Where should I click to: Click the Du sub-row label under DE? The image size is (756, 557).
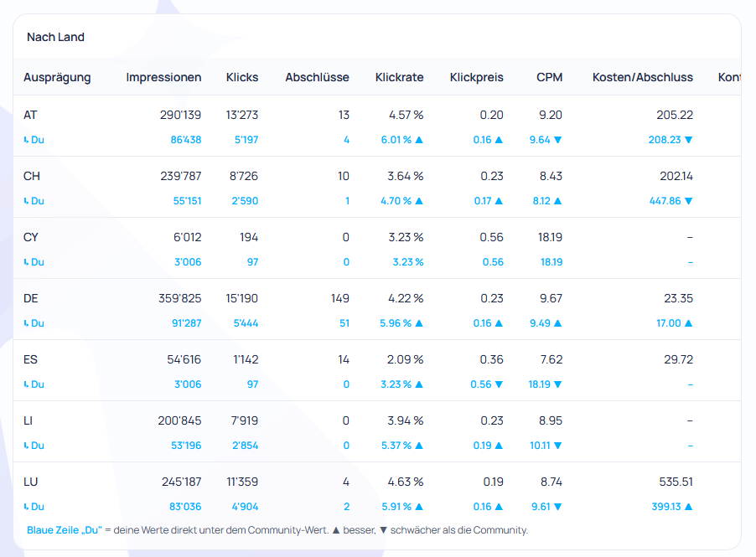(x=34, y=324)
